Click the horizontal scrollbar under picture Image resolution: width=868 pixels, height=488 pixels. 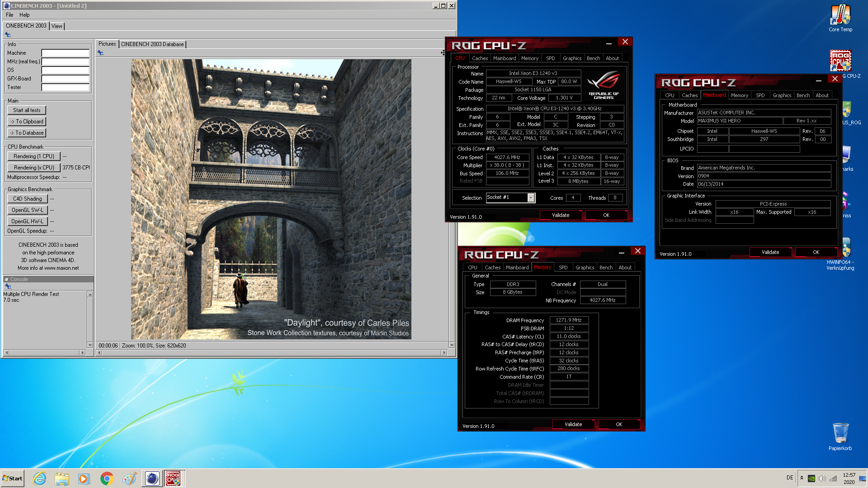pos(271,352)
